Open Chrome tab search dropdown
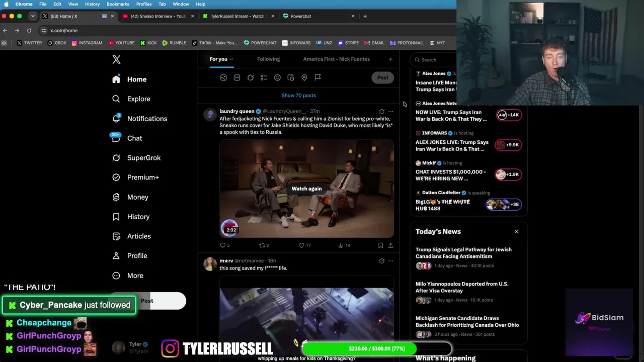 click(x=33, y=16)
